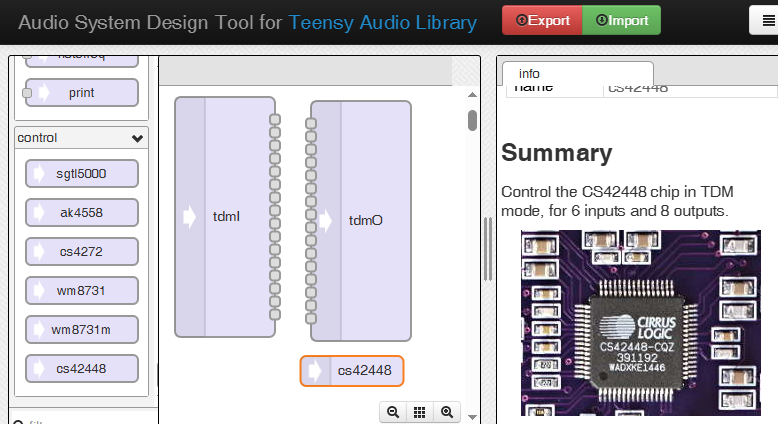The image size is (778, 424).
Task: Click the first output port of tdmI
Action: (275, 120)
